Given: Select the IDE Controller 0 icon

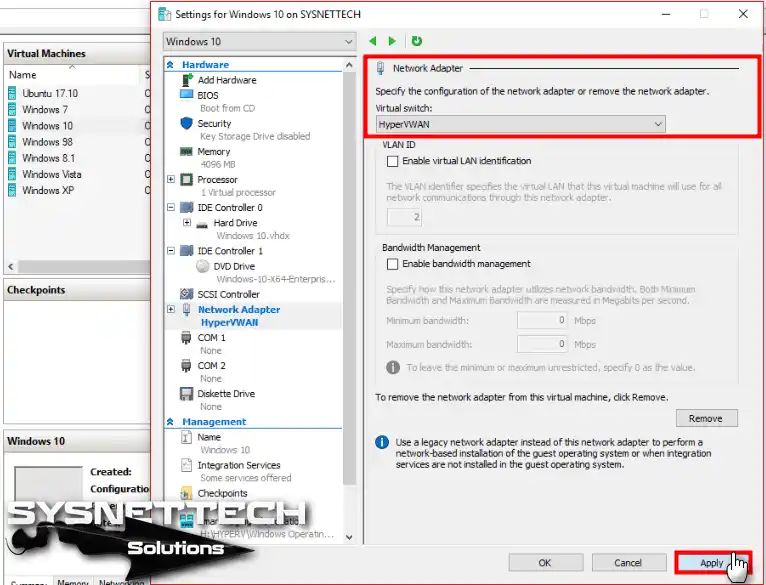Looking at the screenshot, I should pos(187,208).
